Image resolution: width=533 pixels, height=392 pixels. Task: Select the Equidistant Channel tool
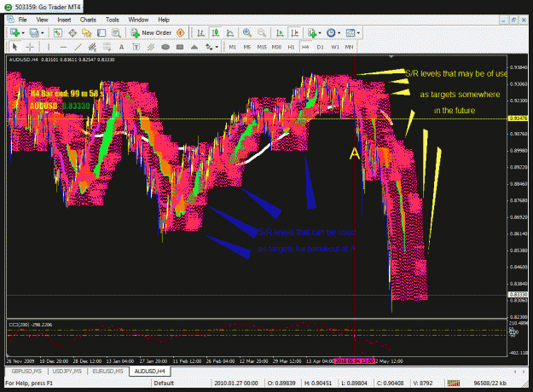(92, 47)
